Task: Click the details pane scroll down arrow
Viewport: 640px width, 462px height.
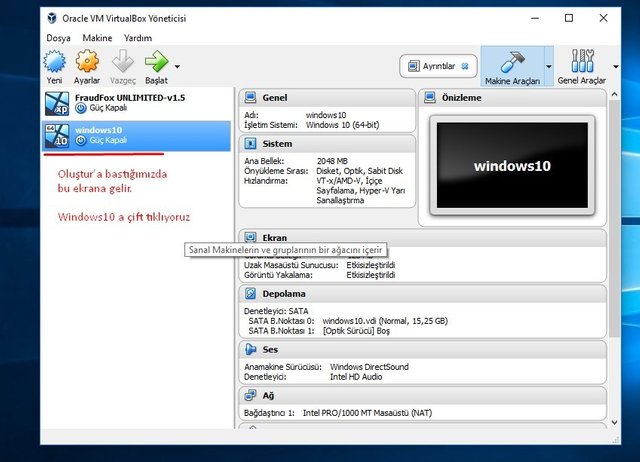Action: click(x=614, y=422)
